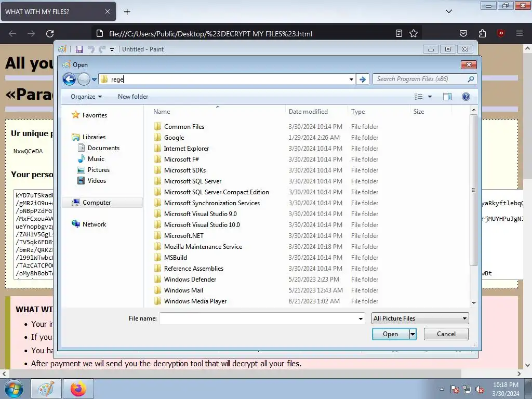Open Firefox application menu hamburger
Screen dimensions: 532x399
[519, 33]
